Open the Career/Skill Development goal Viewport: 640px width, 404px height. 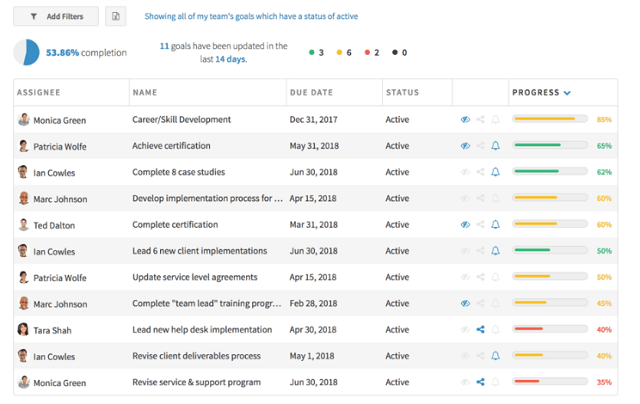point(181,120)
